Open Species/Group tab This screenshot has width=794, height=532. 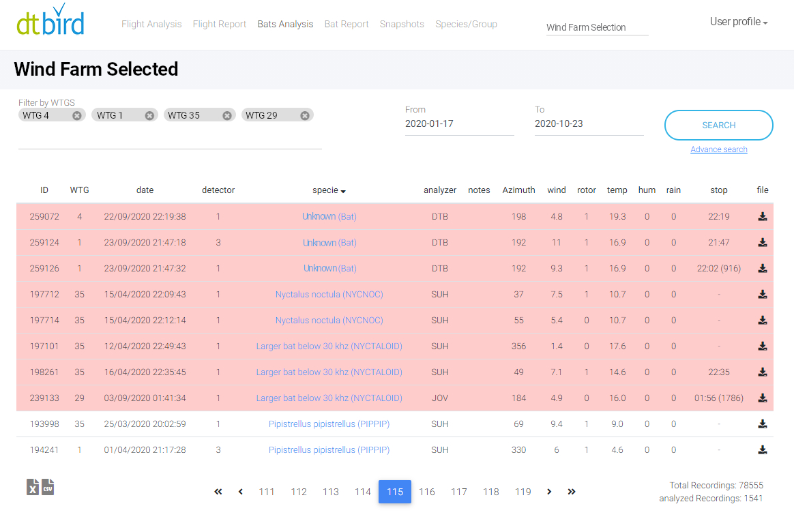tap(466, 25)
